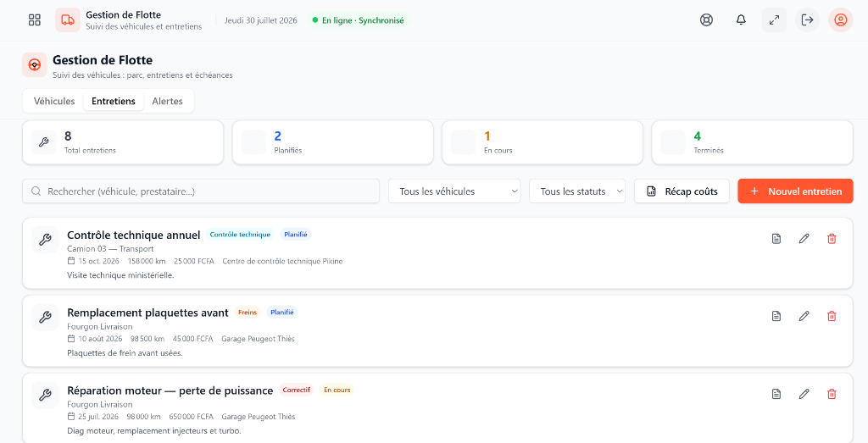This screenshot has height=443, width=868.
Task: Edit Contrôle technique annuel entry
Action: (804, 238)
